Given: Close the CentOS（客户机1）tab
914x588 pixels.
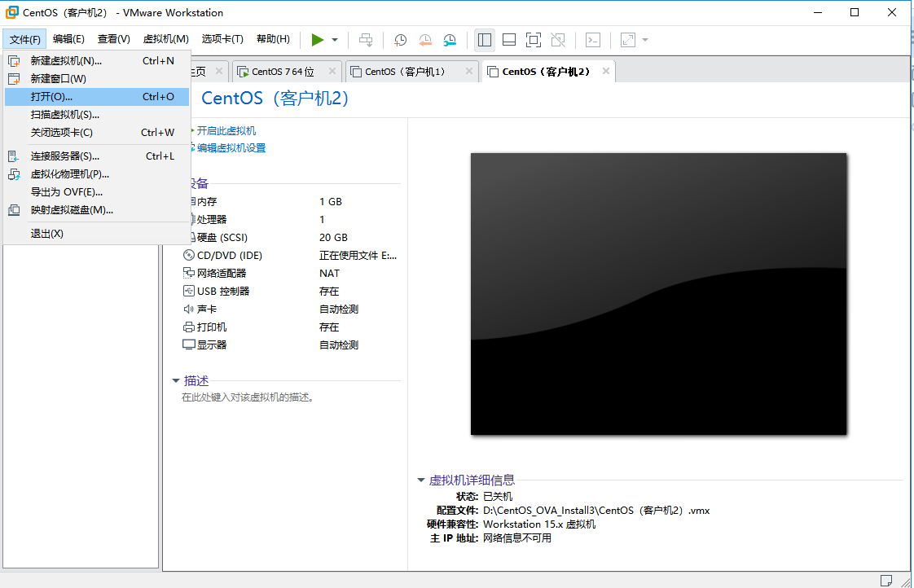Looking at the screenshot, I should [x=468, y=71].
